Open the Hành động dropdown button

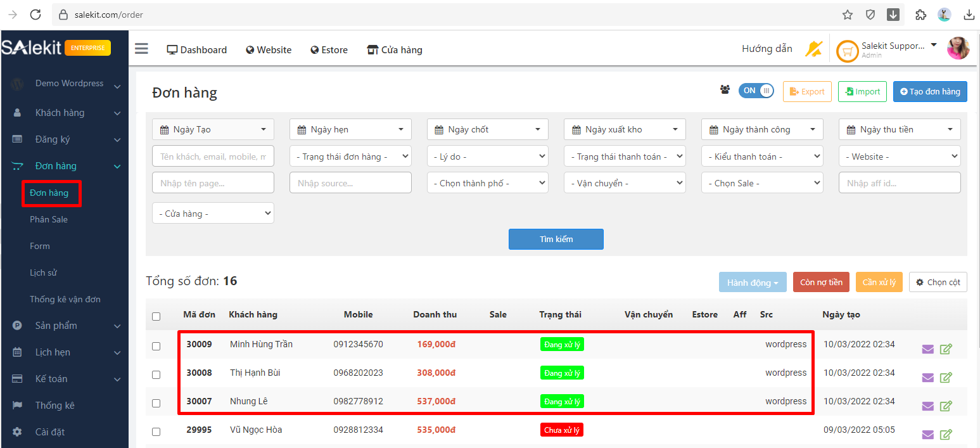tap(752, 283)
